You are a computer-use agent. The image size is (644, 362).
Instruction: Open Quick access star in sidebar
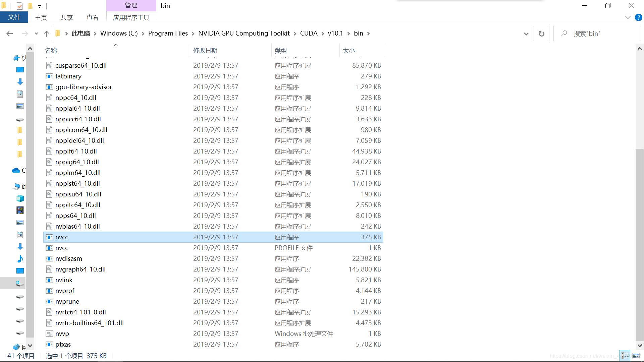(16, 58)
